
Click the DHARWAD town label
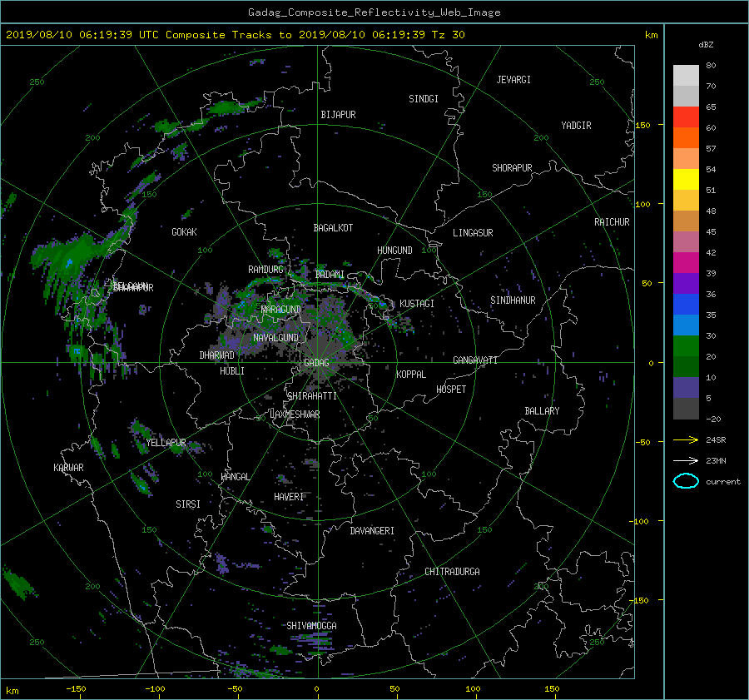217,355
